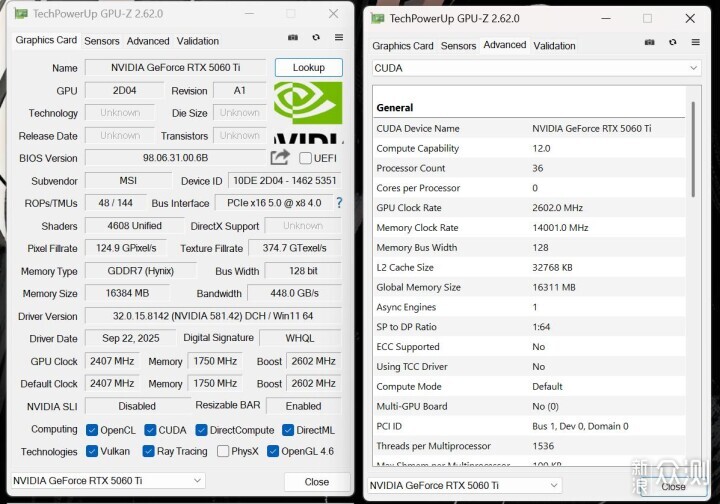Click the Shaders field 4608 Unified

(x=135, y=225)
